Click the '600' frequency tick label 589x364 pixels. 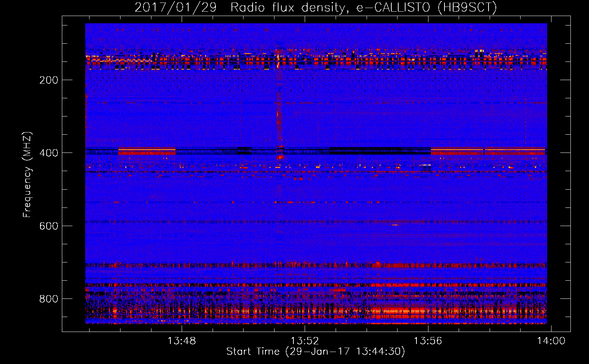[49, 226]
